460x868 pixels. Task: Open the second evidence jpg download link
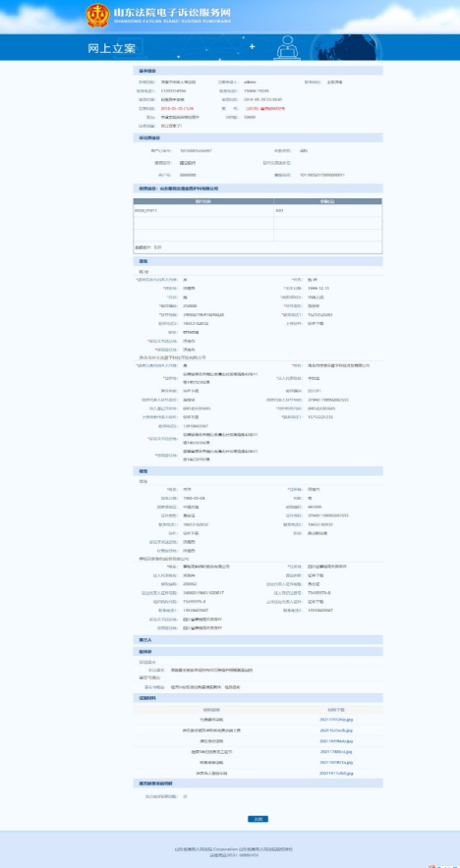336,731
